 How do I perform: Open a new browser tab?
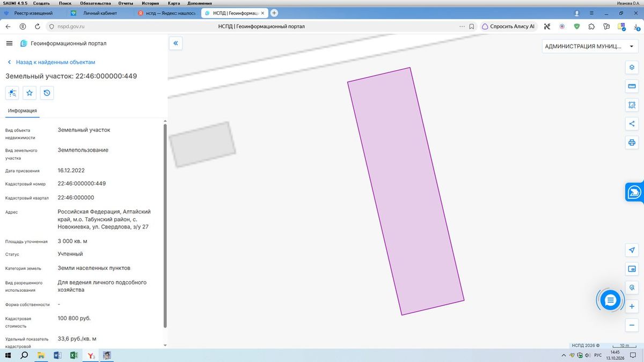click(x=274, y=13)
